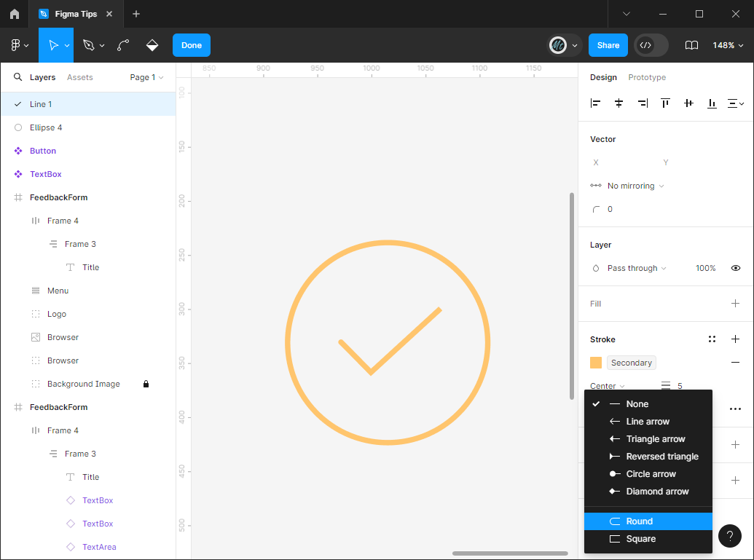Open advanced stroke options ellipsis
Image resolution: width=754 pixels, height=560 pixels.
click(735, 409)
